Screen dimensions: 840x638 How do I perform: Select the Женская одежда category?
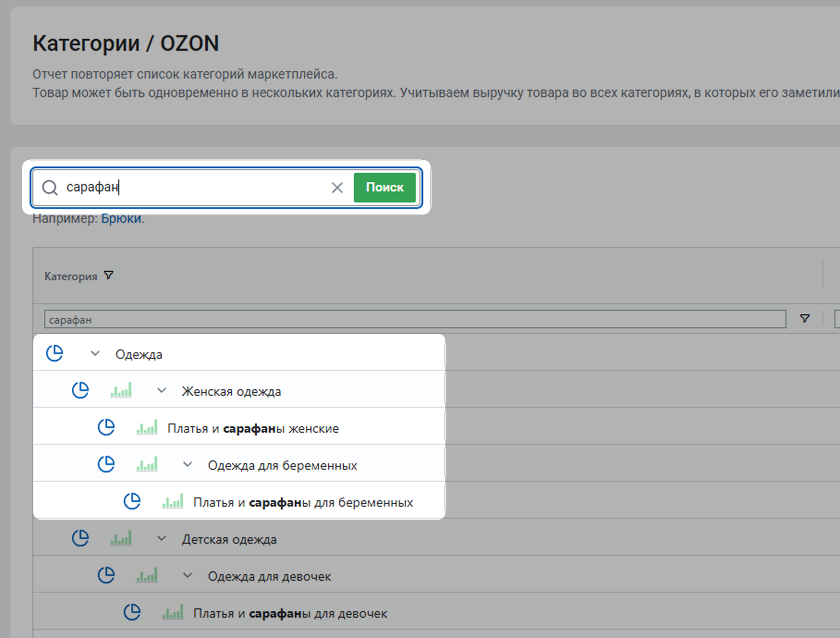coord(231,392)
